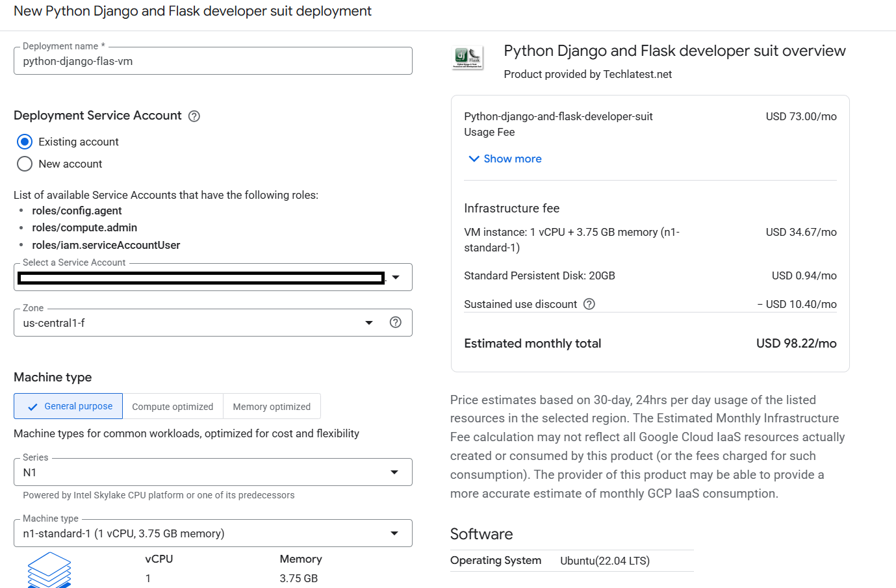
Task: Select the Existing account radio button
Action: coord(25,142)
